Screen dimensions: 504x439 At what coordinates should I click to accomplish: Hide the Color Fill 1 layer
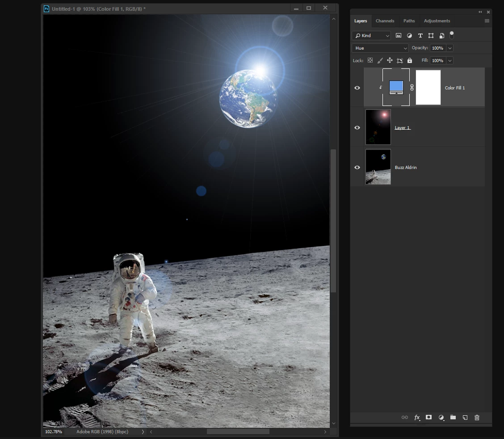[x=357, y=88]
